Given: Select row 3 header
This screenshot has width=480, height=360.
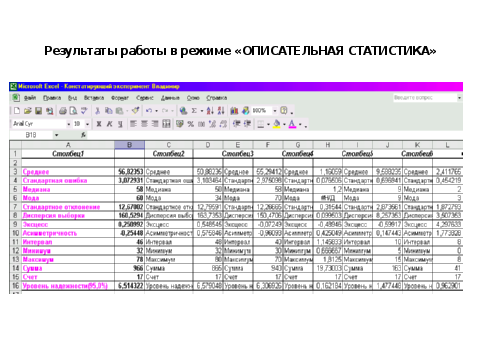Looking at the screenshot, I should 15,172.
